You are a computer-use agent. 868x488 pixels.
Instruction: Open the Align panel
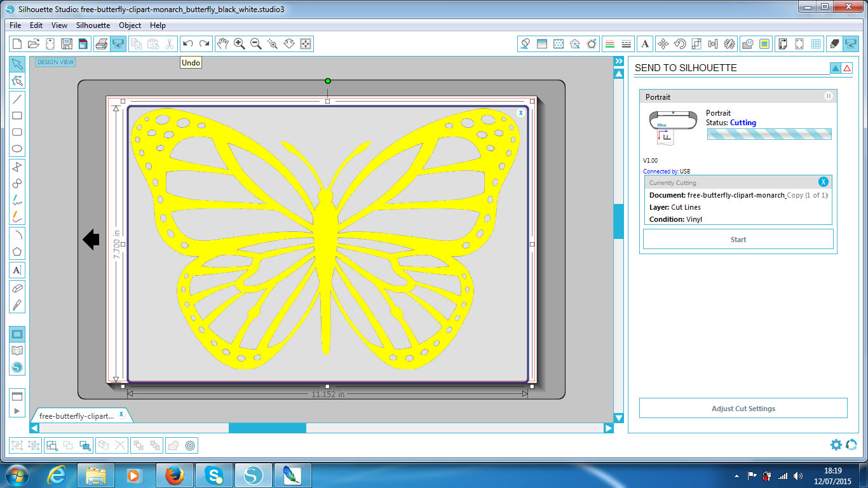coord(712,44)
